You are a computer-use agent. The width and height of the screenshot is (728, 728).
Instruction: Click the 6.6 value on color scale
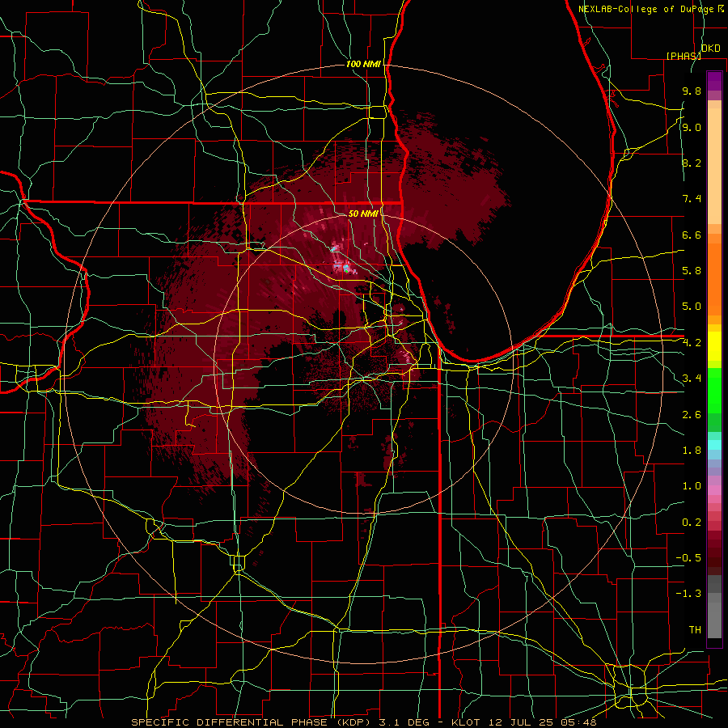pyautogui.click(x=692, y=235)
